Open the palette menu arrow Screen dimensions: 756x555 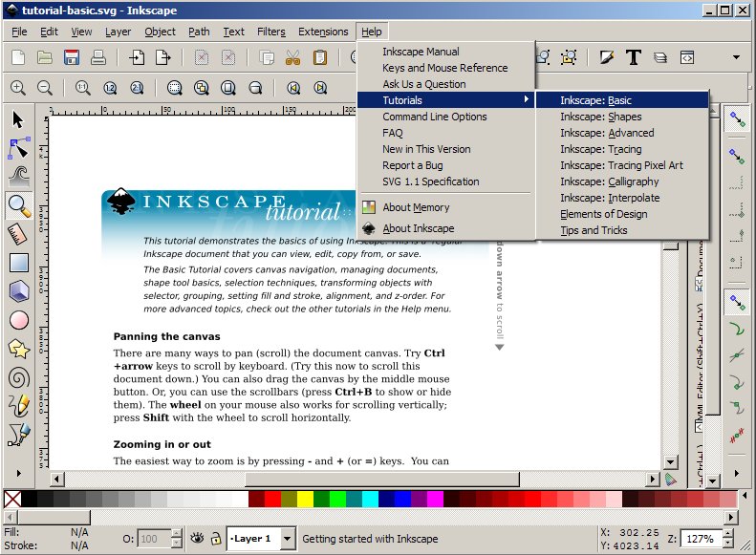[745, 496]
